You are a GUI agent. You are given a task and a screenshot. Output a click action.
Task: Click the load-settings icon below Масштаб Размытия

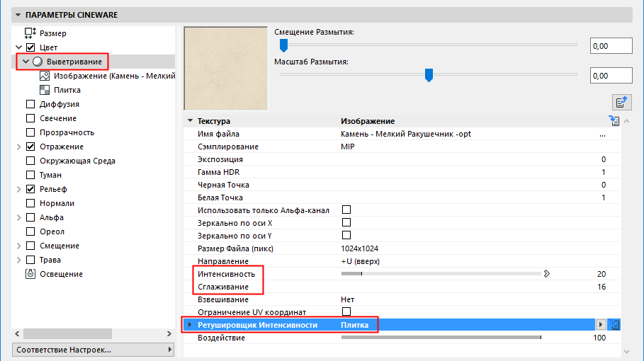pyautogui.click(x=621, y=102)
